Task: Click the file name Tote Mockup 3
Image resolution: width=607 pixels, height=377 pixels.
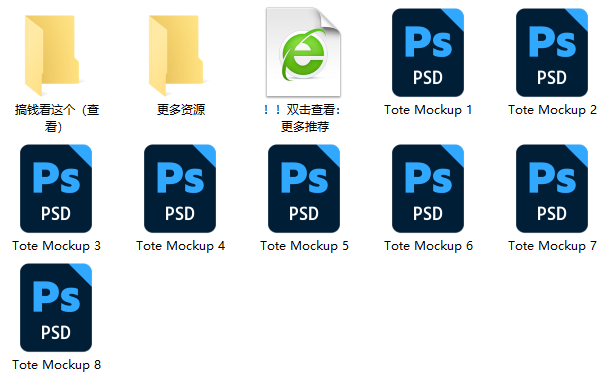Action: (57, 246)
